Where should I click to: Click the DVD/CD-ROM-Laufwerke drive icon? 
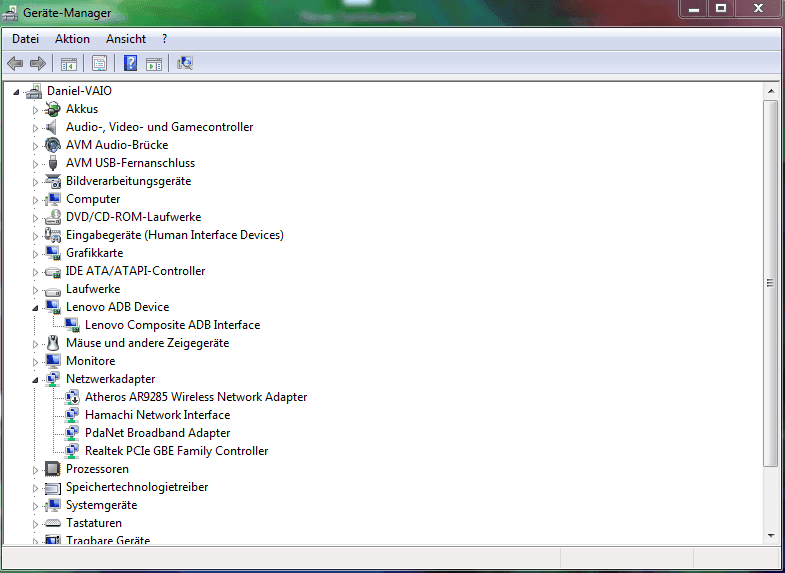click(x=52, y=217)
